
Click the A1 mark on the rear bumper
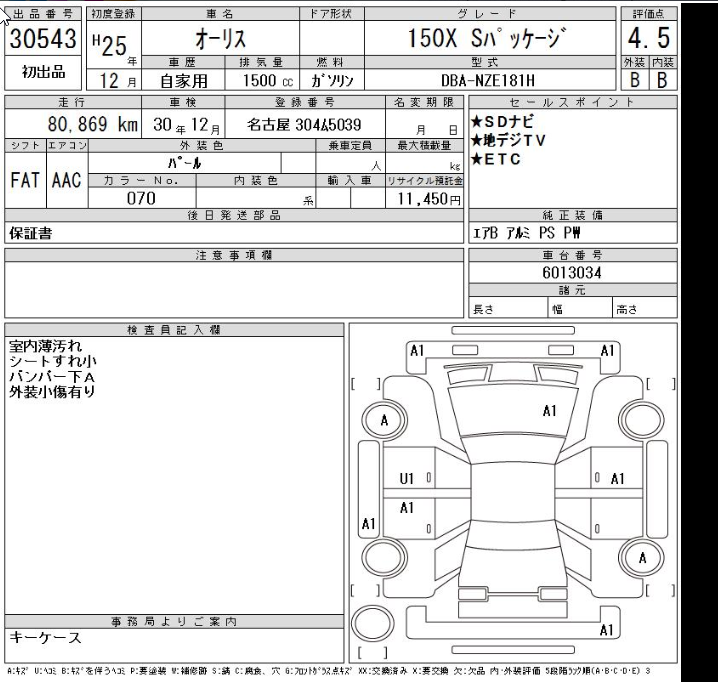606,630
